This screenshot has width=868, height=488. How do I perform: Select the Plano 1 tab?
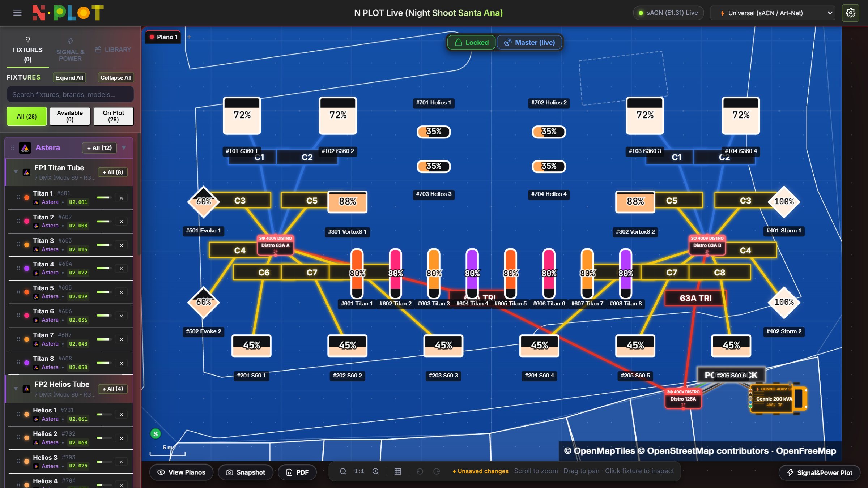pos(163,37)
